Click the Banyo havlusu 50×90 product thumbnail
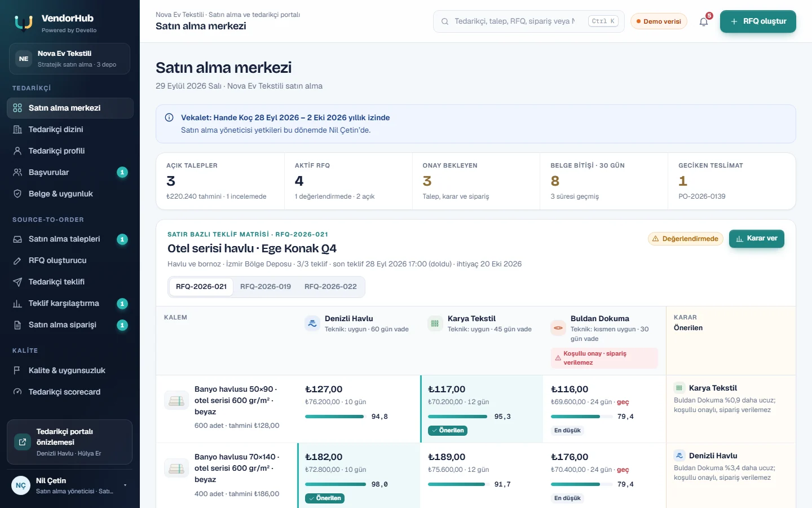812x508 pixels. [x=176, y=401]
